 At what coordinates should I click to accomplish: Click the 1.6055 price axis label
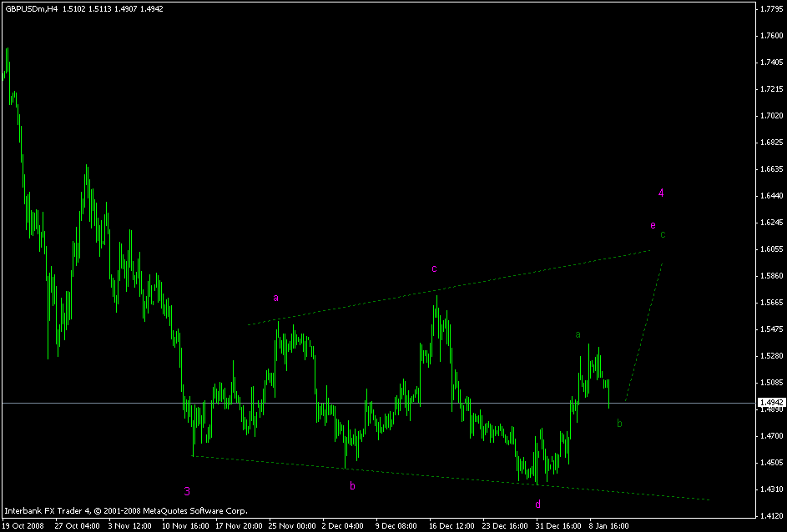[x=771, y=249]
